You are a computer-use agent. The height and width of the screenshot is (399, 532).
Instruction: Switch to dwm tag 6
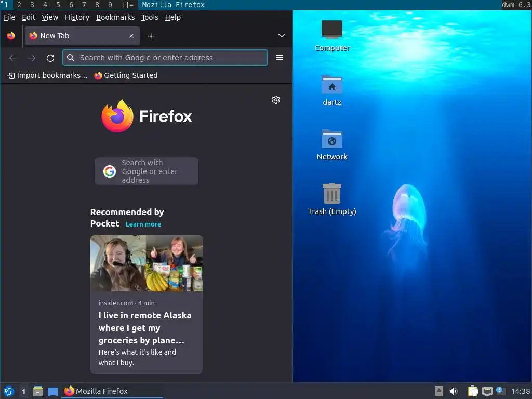click(x=71, y=5)
